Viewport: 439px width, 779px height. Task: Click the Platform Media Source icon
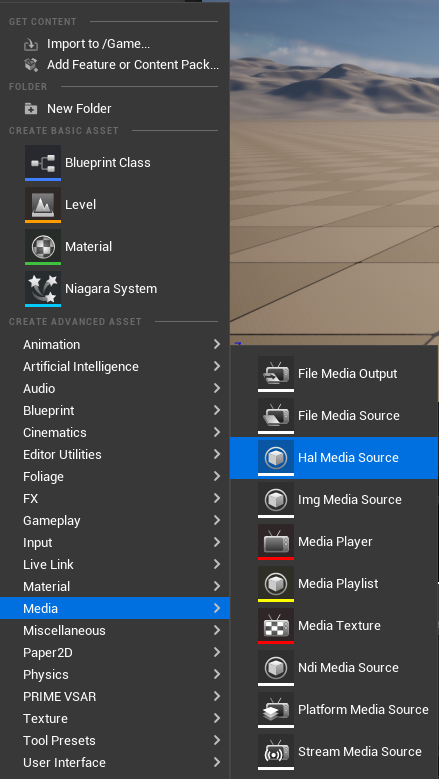point(276,709)
